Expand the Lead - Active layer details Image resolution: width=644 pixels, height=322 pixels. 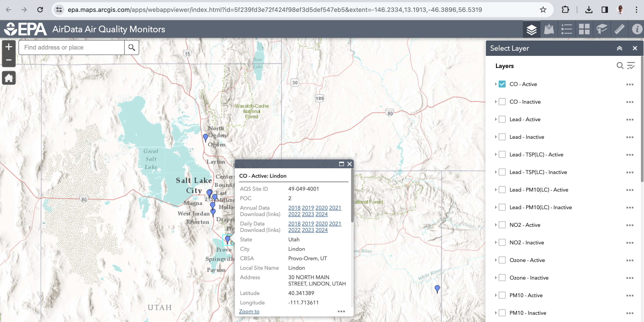tap(496, 119)
